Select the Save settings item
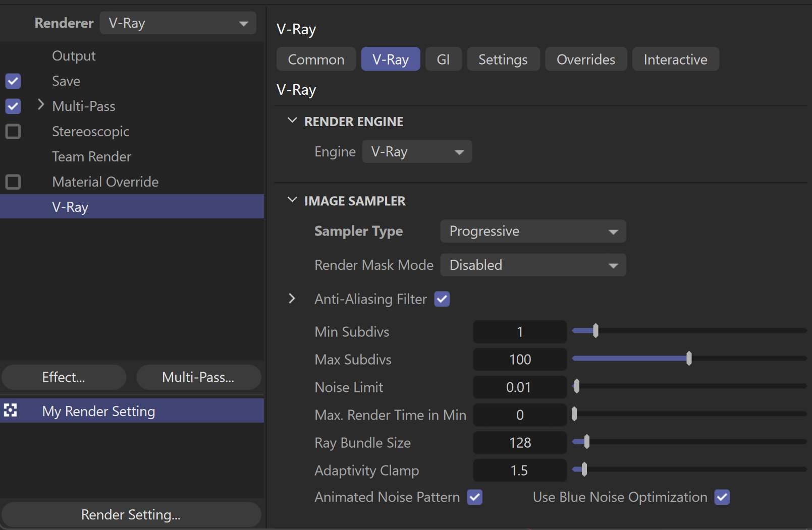Screen dimensions: 812x530 click(66, 81)
